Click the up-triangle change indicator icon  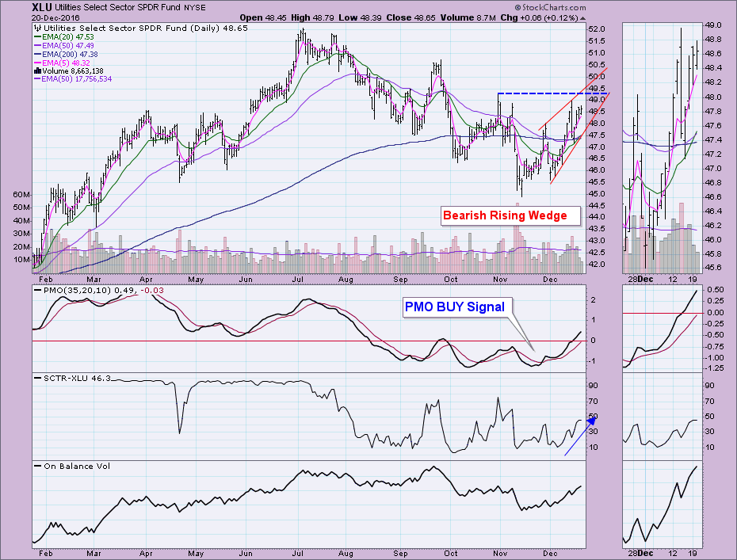coord(582,18)
